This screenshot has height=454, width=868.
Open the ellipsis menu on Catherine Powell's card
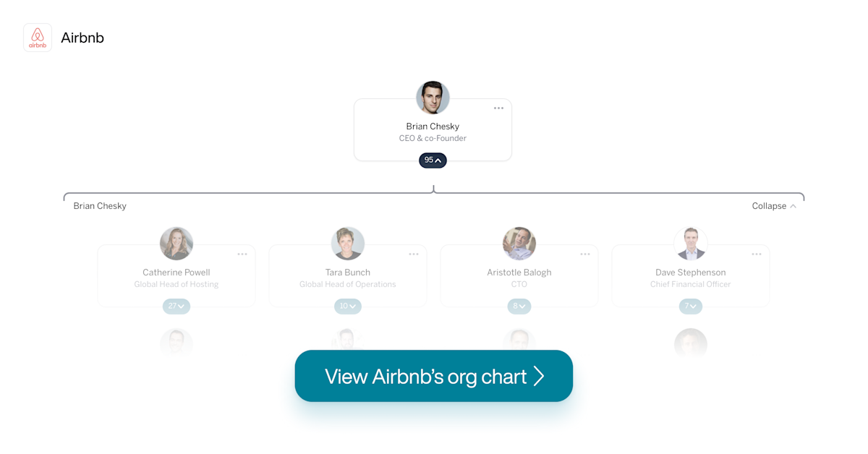click(x=242, y=254)
